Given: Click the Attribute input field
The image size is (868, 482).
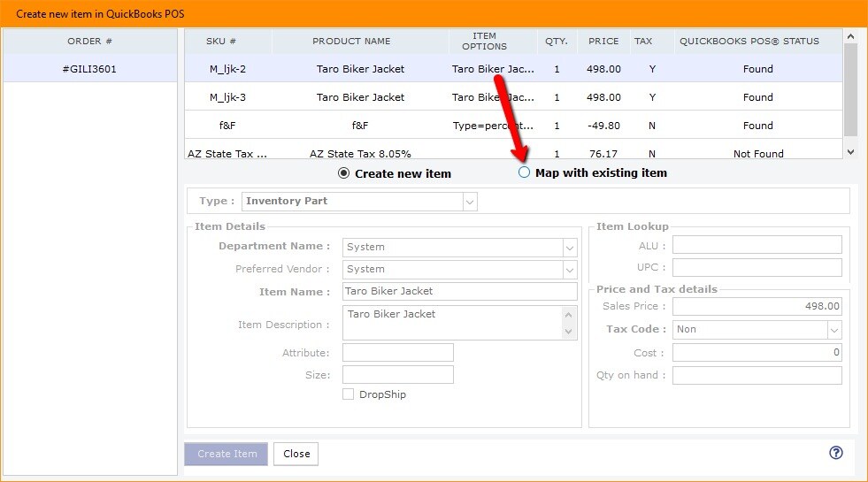Looking at the screenshot, I should (x=397, y=353).
